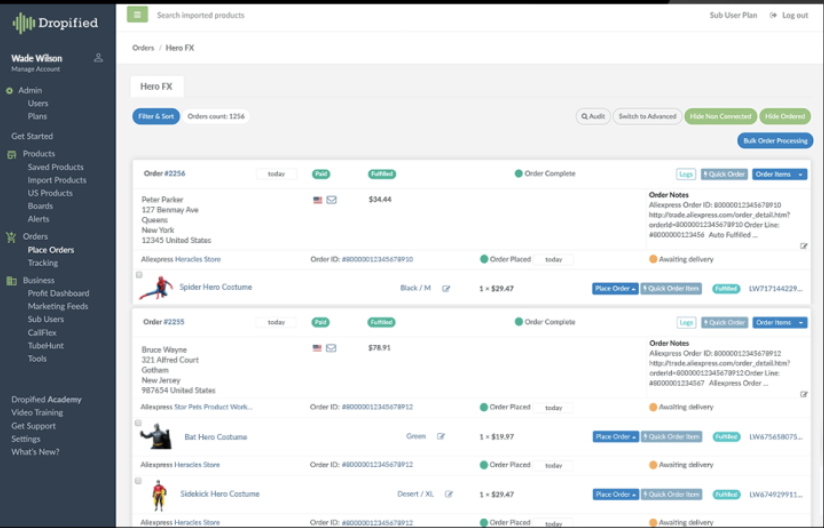Open Place Order dropdown for Sidekick Hero Costume

pos(615,494)
